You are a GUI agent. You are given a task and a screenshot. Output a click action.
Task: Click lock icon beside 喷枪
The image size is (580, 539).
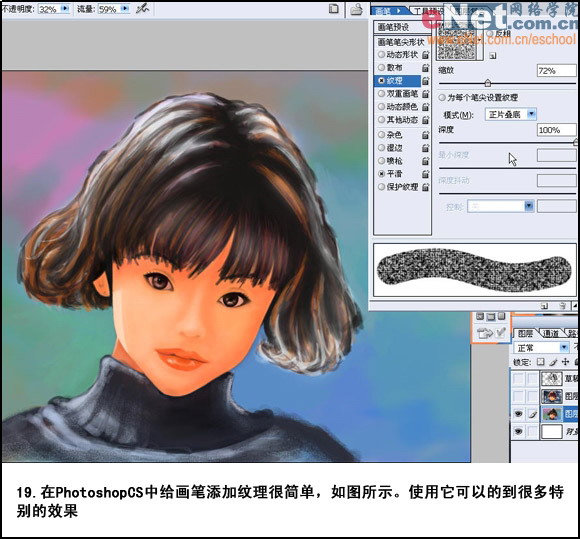[425, 161]
